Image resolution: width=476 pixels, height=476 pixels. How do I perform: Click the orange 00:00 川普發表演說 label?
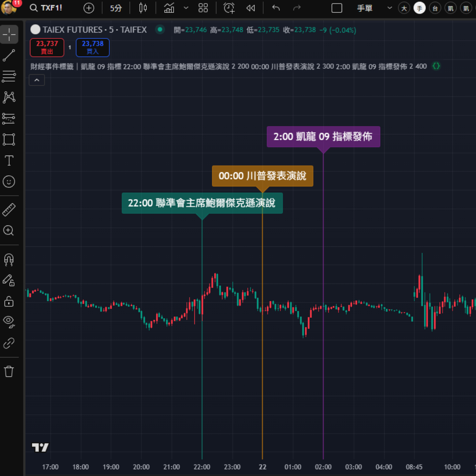262,176
